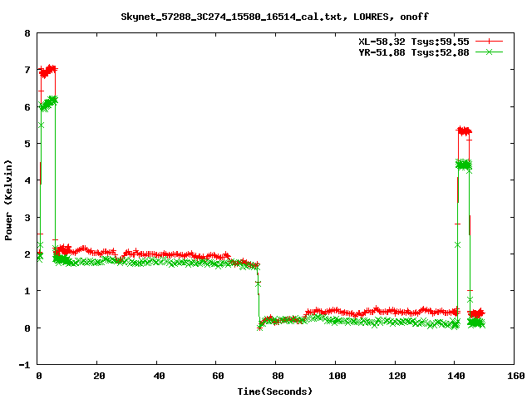Click y-axis tick label 3

pos(27,218)
